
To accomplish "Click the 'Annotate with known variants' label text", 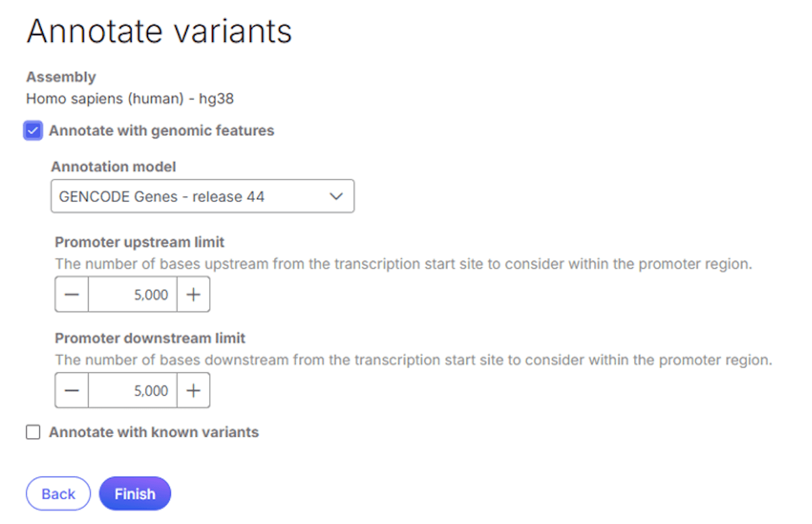I will pos(154,432).
